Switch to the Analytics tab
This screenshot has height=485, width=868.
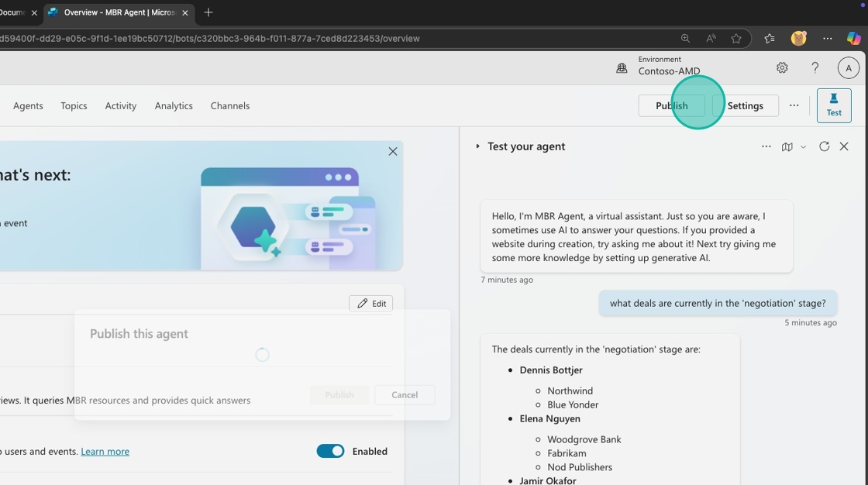(x=174, y=105)
